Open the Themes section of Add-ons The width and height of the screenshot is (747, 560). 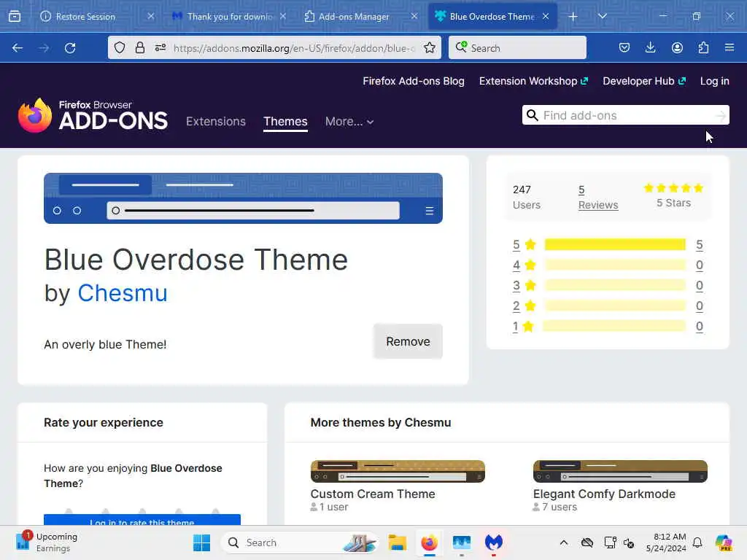tap(285, 122)
